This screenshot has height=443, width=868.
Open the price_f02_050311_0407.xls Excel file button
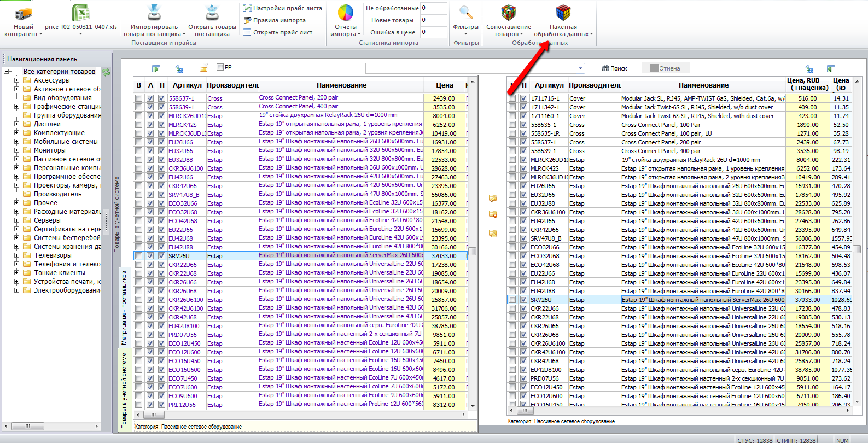click(x=81, y=19)
